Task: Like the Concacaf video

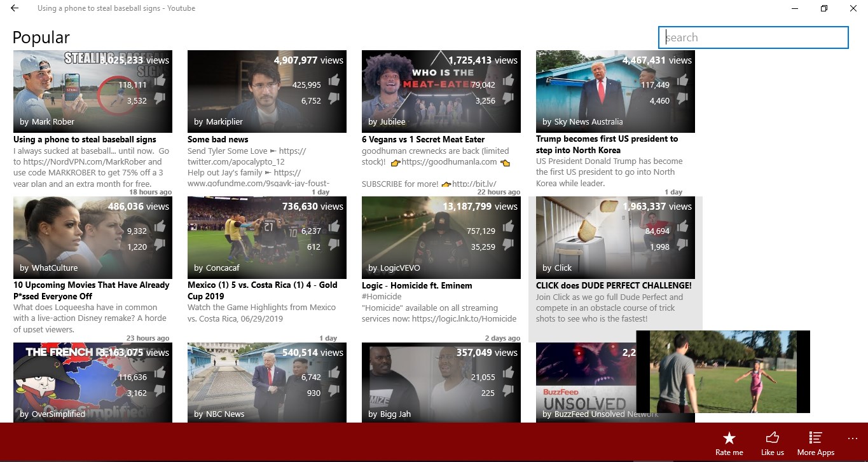Action: [x=334, y=227]
